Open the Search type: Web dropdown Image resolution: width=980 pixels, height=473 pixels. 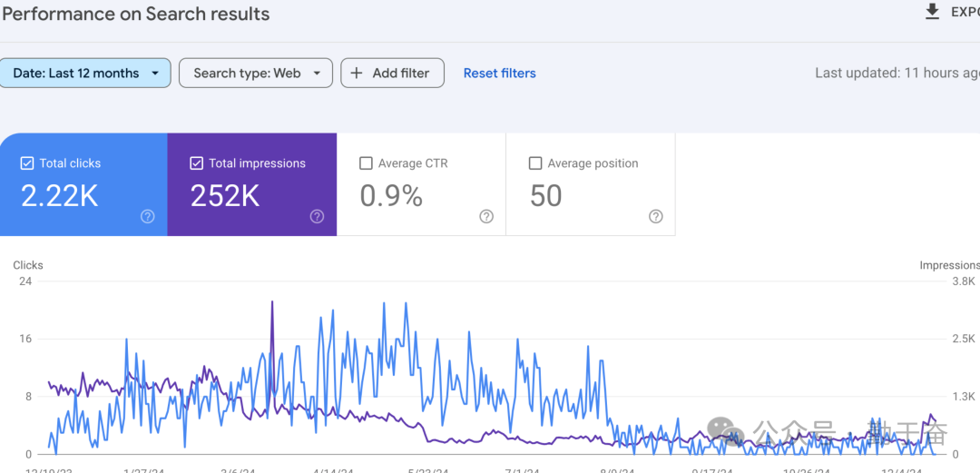tap(256, 73)
